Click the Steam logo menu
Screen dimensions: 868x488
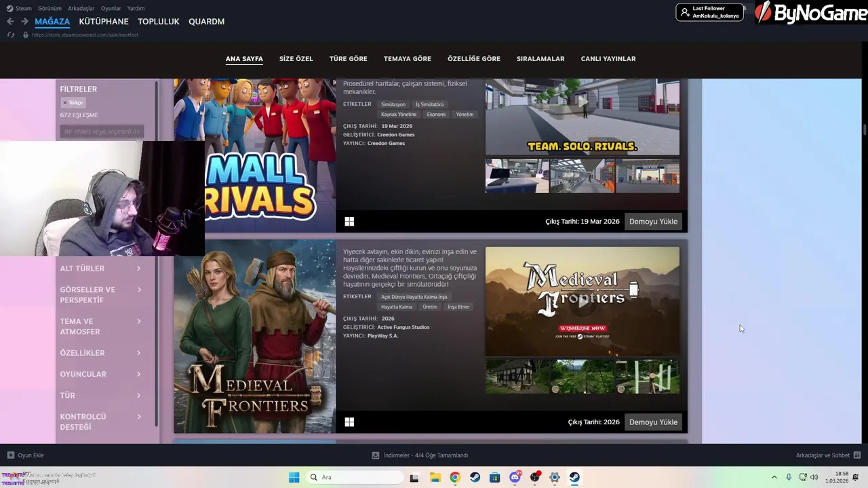point(19,8)
